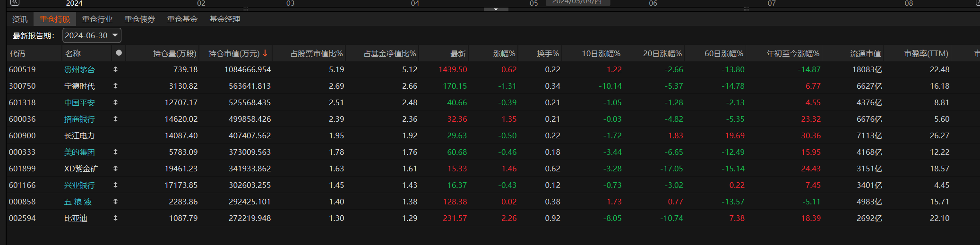The width and height of the screenshot is (980, 245).
Task: Click stock code 600036
Action: click(22, 119)
